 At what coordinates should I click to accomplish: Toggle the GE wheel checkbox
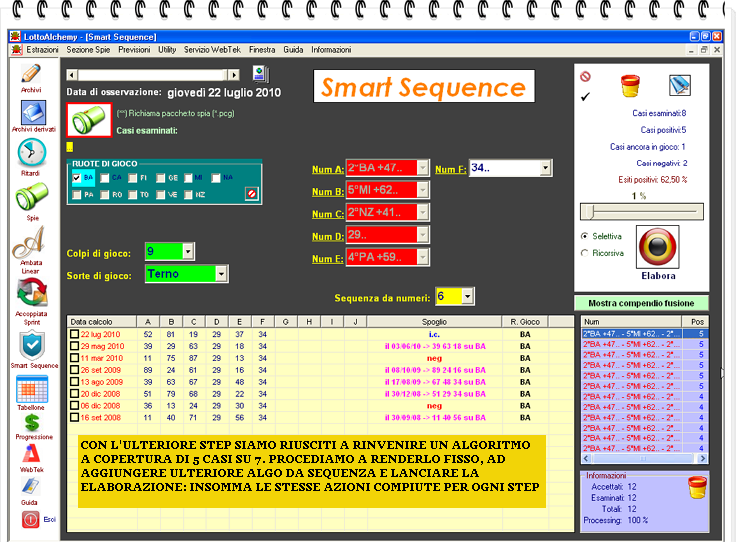[x=161, y=178]
